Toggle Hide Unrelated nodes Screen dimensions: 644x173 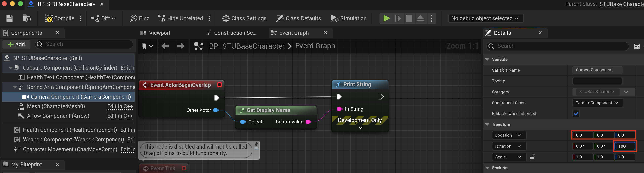point(180,18)
